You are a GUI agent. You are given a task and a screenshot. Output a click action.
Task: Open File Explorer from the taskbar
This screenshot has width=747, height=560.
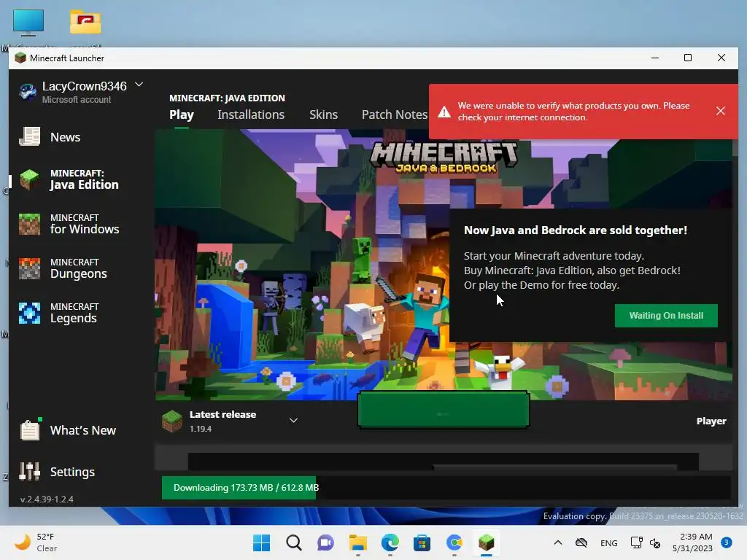357,542
